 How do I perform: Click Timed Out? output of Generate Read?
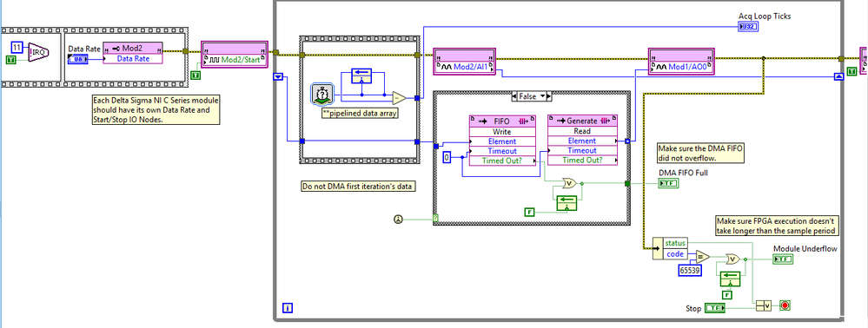point(582,160)
